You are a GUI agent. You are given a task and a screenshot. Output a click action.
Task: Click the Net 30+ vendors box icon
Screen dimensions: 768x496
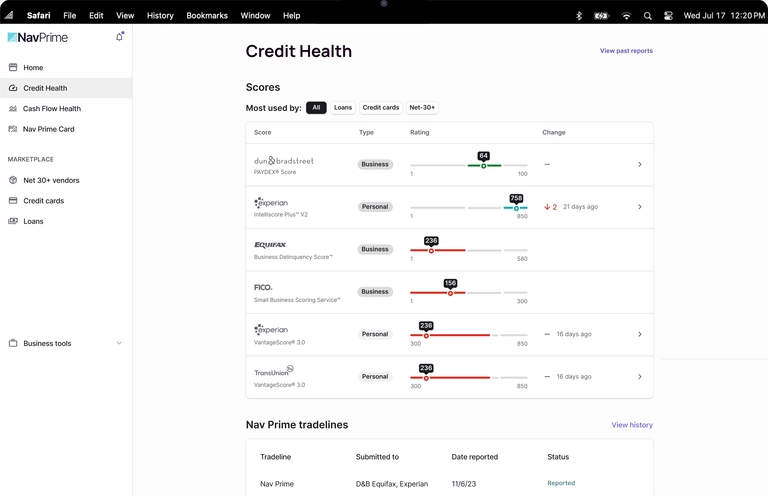pyautogui.click(x=13, y=180)
